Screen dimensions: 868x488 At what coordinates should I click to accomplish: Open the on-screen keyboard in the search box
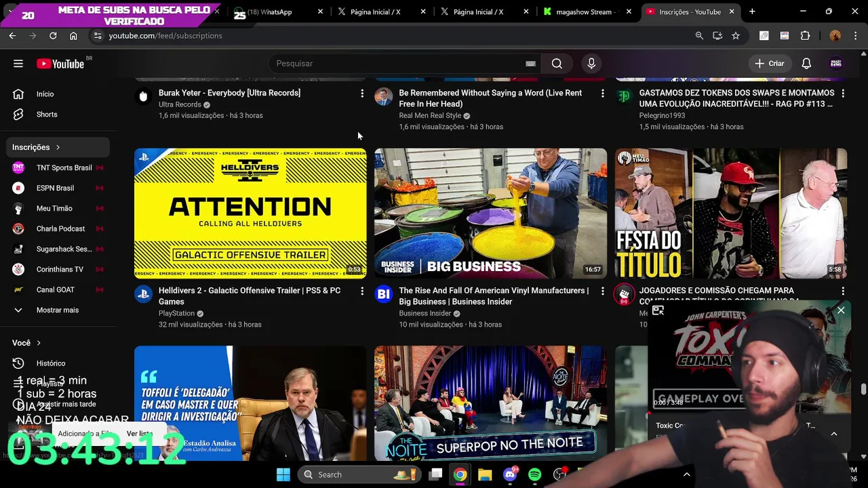[530, 64]
